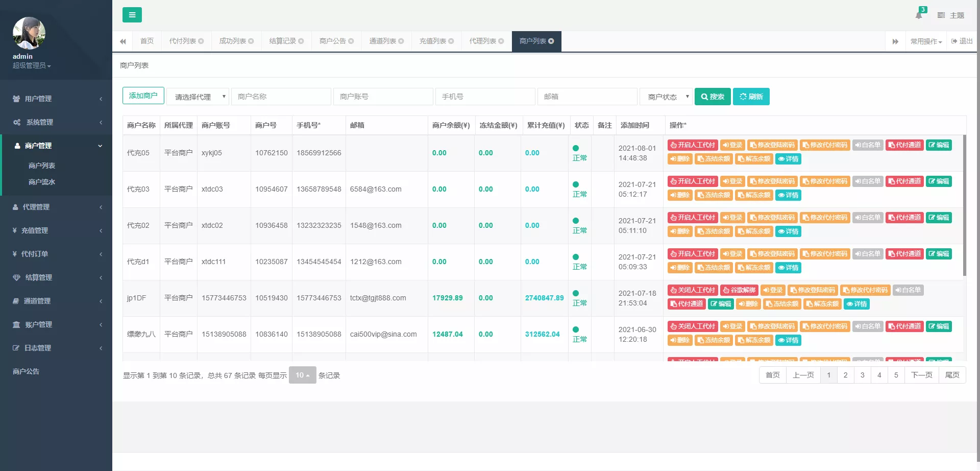
Task: Go to page 3 in pagination
Action: [862, 374]
